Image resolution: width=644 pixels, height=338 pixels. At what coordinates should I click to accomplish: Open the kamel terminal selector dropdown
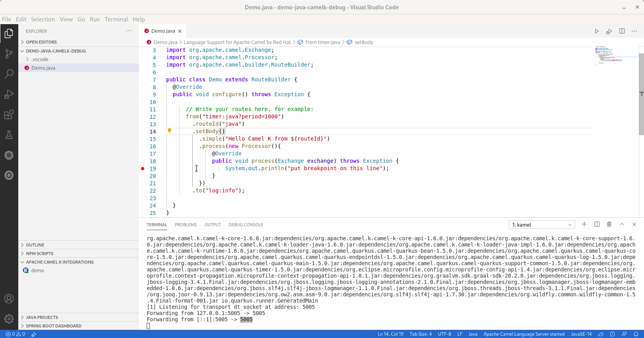pos(542,225)
